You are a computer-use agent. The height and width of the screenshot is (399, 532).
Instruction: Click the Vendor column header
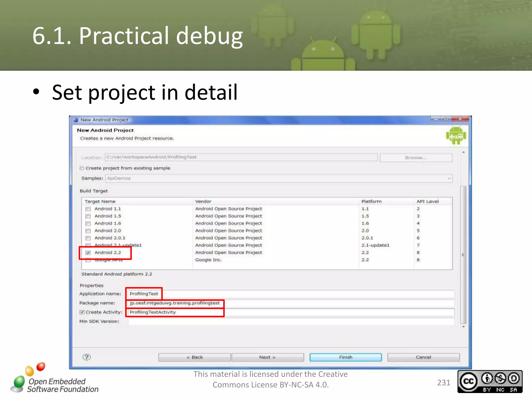pos(203,201)
